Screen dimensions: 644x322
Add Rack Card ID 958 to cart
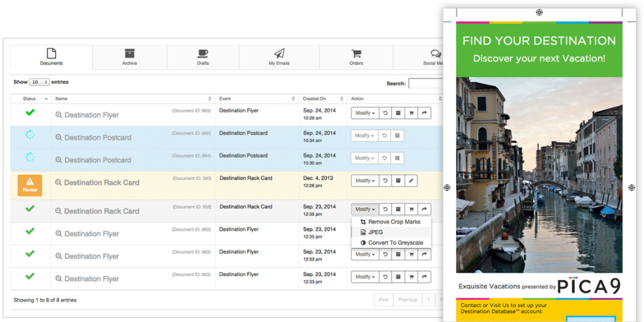[x=411, y=209]
